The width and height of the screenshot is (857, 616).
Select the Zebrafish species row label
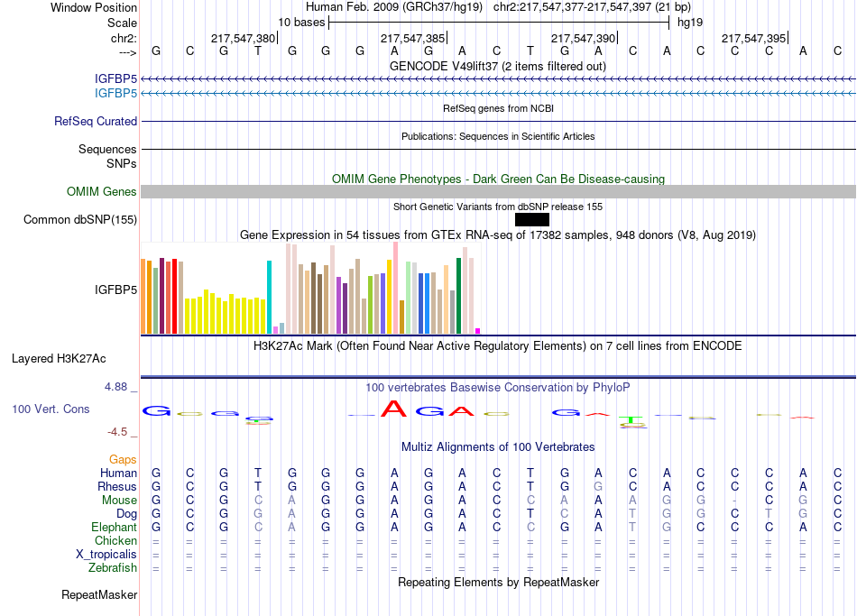tap(113, 567)
